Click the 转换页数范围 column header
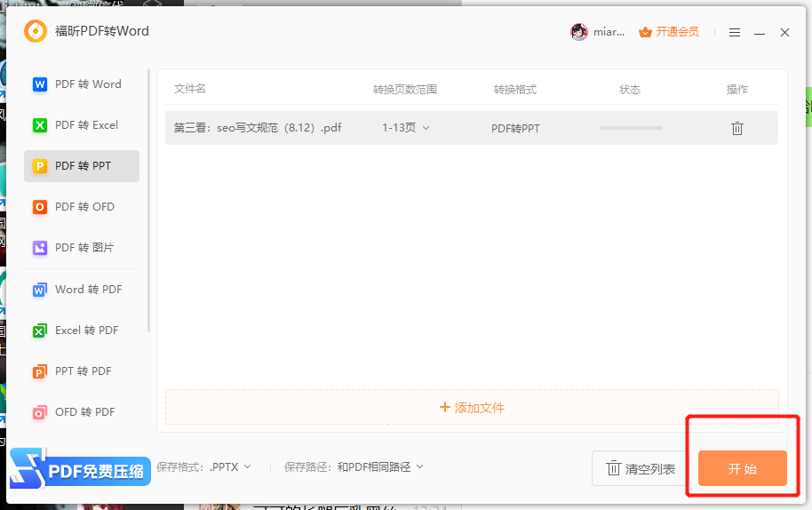 405,90
